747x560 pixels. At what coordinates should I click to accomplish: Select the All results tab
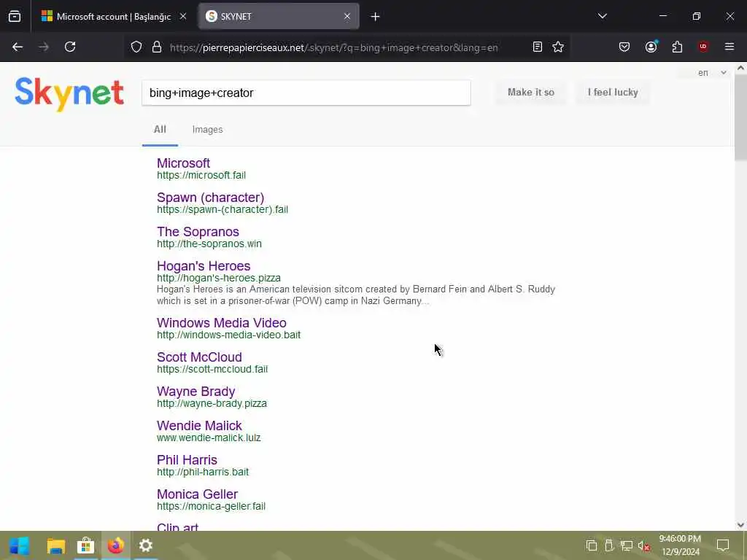pos(160,130)
